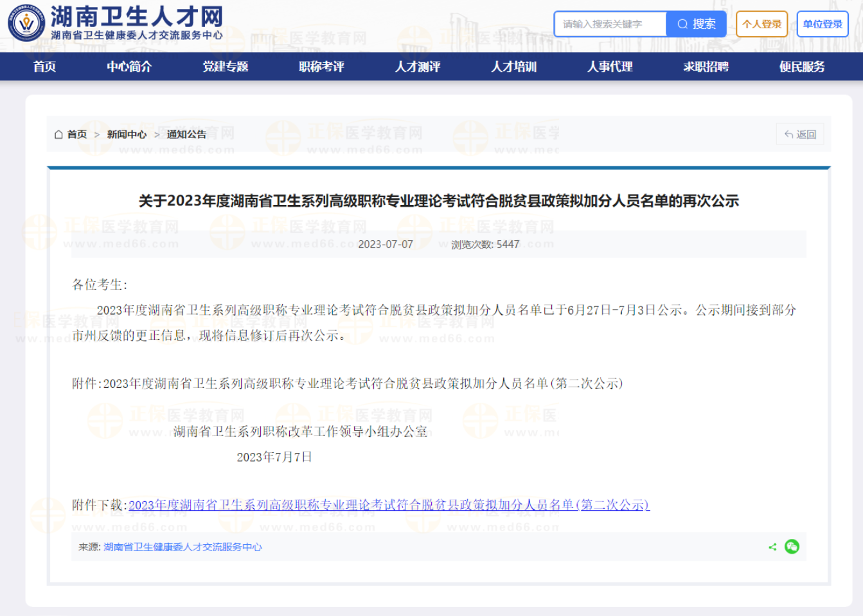The image size is (863, 616).
Task: Open the 个人登录 personal login
Action: (761, 24)
